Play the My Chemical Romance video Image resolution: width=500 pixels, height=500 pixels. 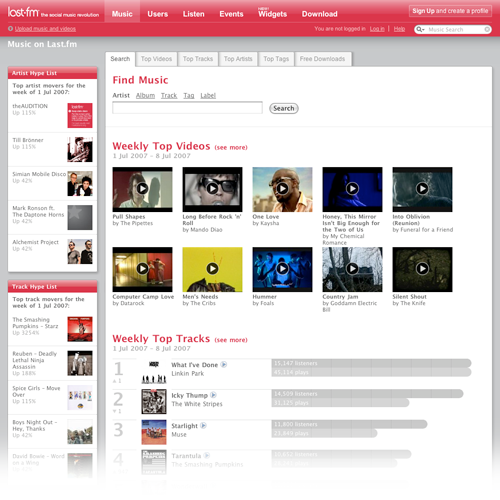pos(352,189)
